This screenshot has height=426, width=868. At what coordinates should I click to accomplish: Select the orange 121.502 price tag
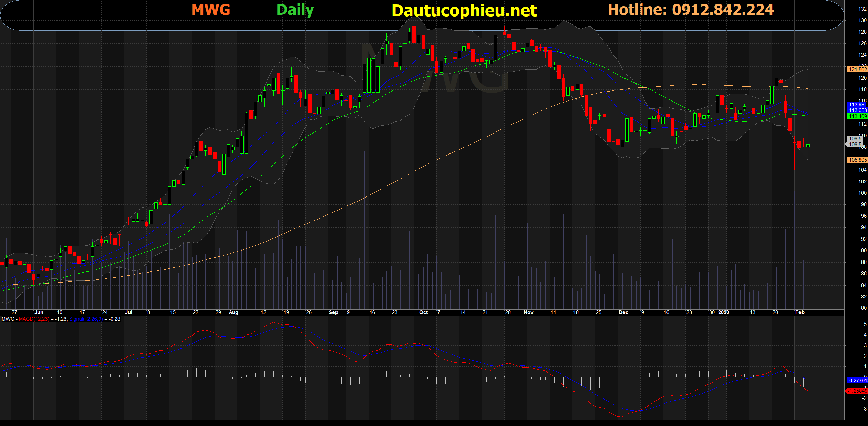[x=857, y=70]
